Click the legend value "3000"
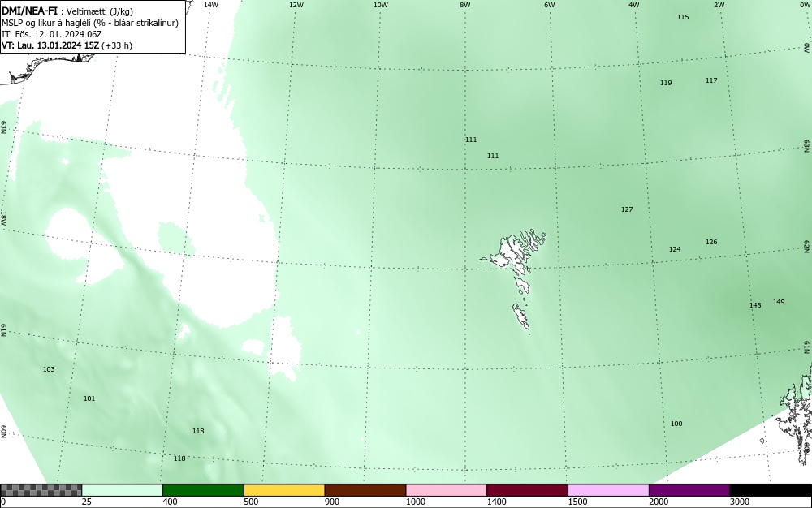The width and height of the screenshot is (812, 508). 740,502
